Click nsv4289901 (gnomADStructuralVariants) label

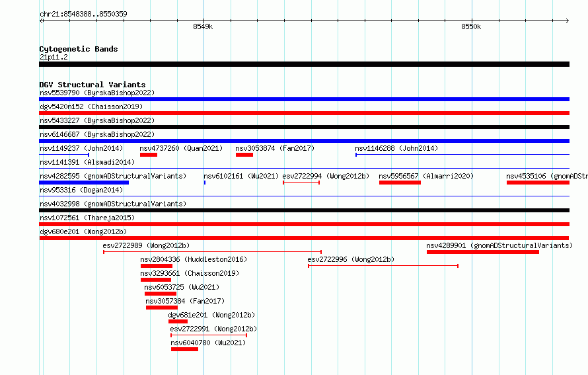(x=499, y=245)
